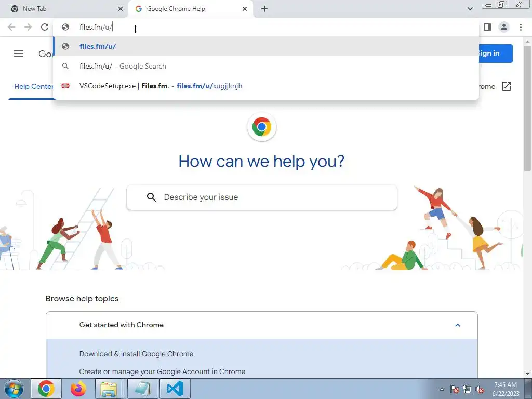Open Create or manage your Google Account link
This screenshot has width=532, height=399.
pos(162,371)
